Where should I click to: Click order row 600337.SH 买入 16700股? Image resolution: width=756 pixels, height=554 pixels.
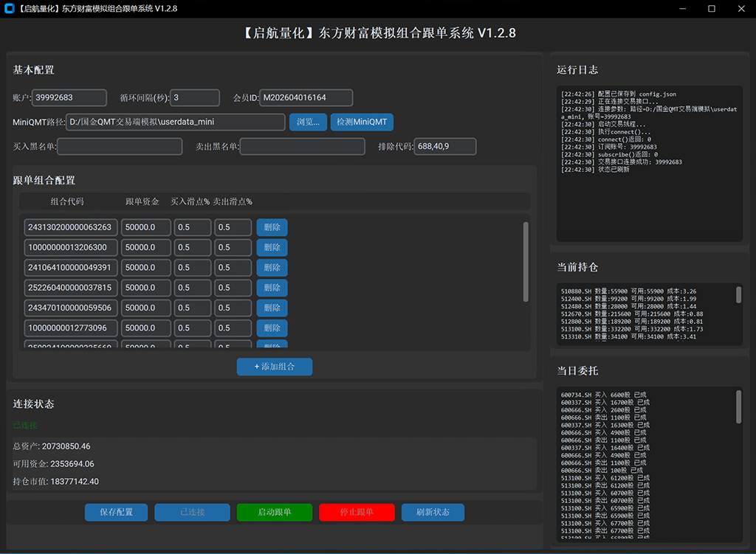605,403
